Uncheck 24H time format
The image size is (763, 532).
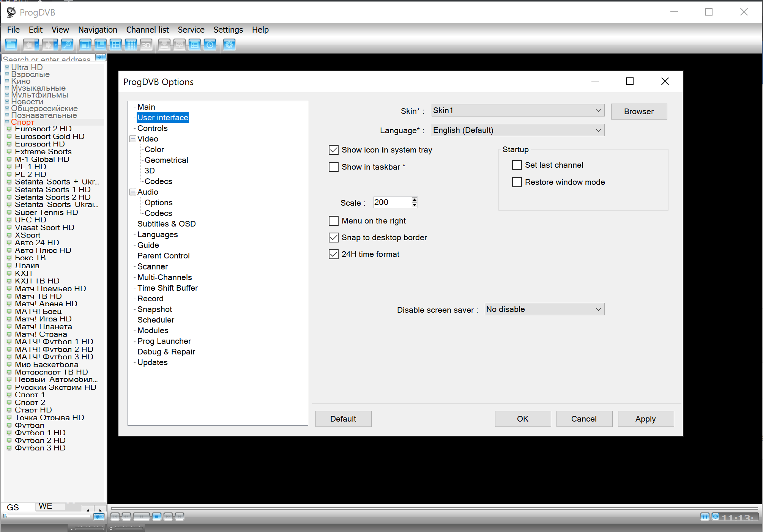334,254
